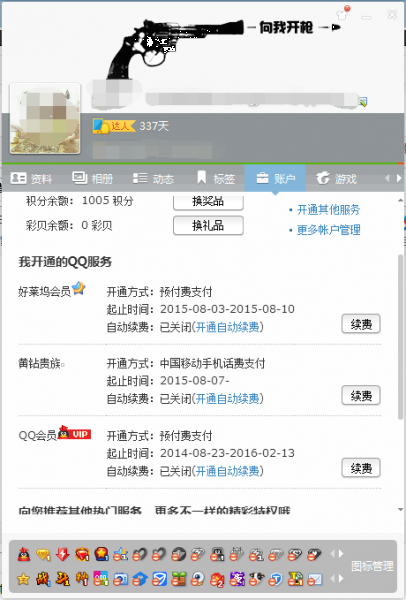Open the skin changer shirt icon
The image size is (406, 600).
tap(342, 13)
